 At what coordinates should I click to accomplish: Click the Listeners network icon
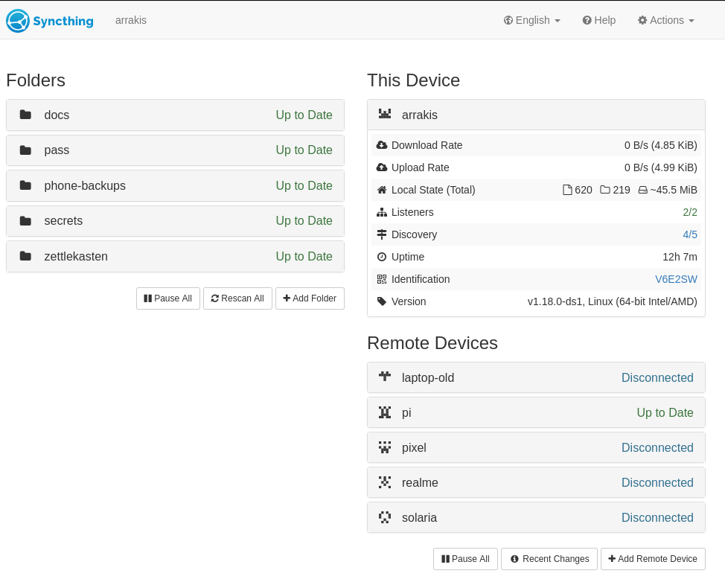tap(381, 212)
